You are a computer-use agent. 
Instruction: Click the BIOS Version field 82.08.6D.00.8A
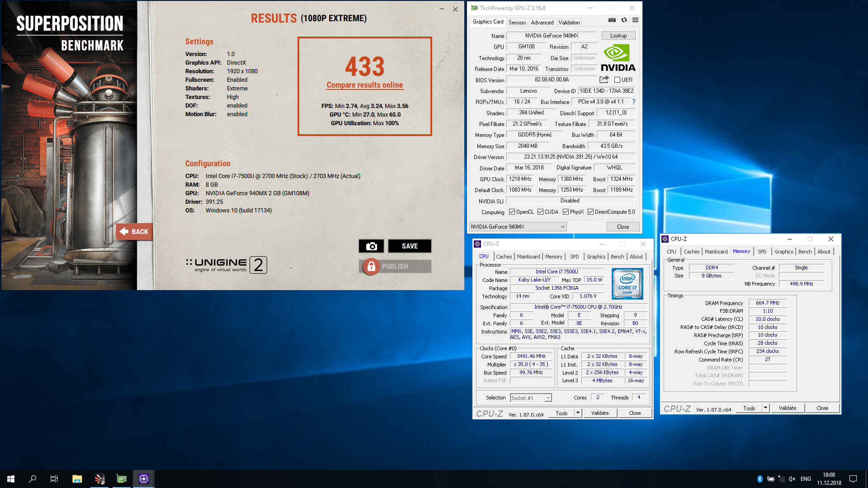[552, 80]
